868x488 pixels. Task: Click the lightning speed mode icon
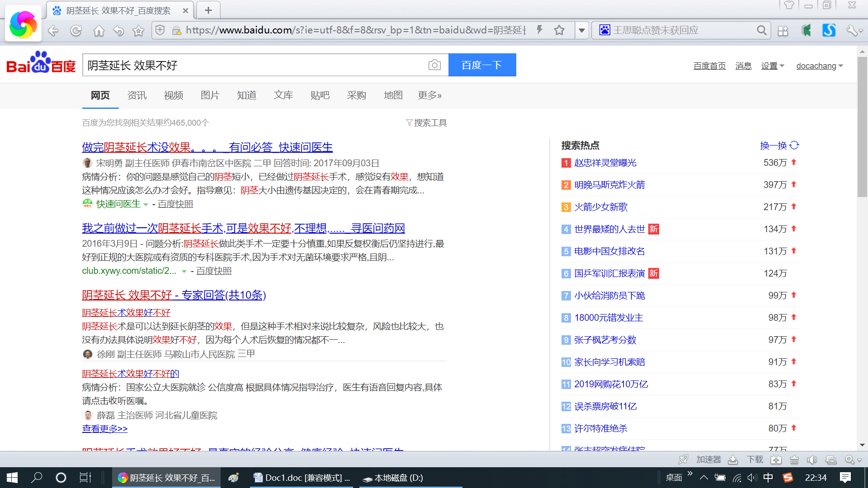click(x=539, y=30)
